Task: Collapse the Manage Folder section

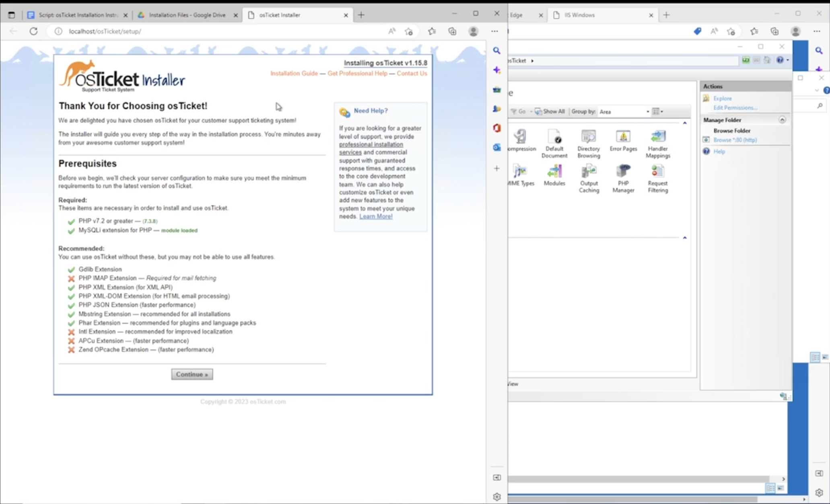Action: click(782, 119)
